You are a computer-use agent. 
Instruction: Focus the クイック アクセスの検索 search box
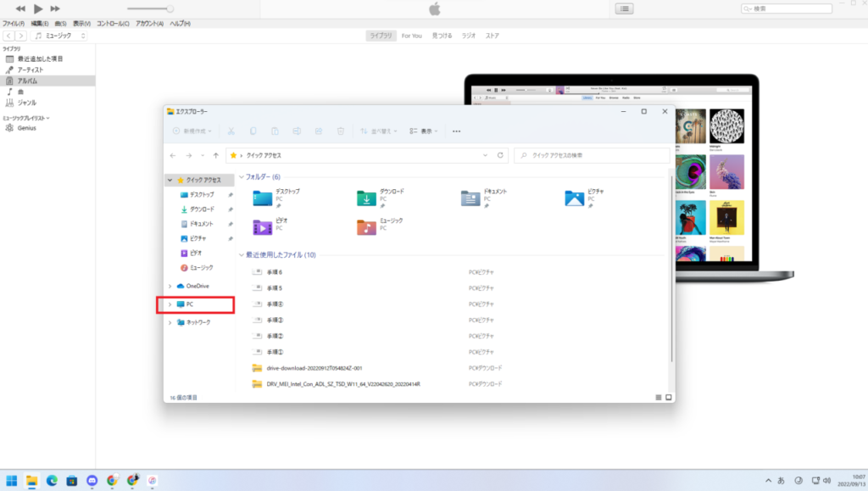(x=591, y=155)
